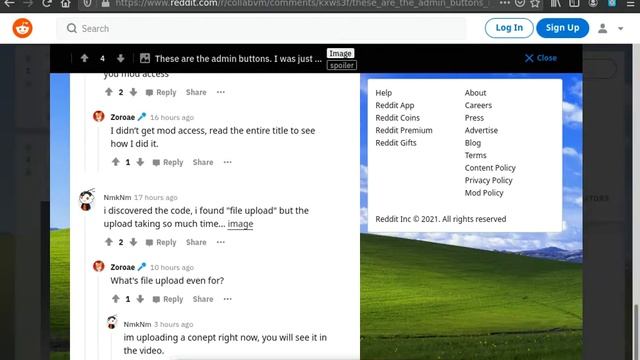Downvote 'What's file upload even for?' comment
The image size is (640, 360).
tap(140, 299)
